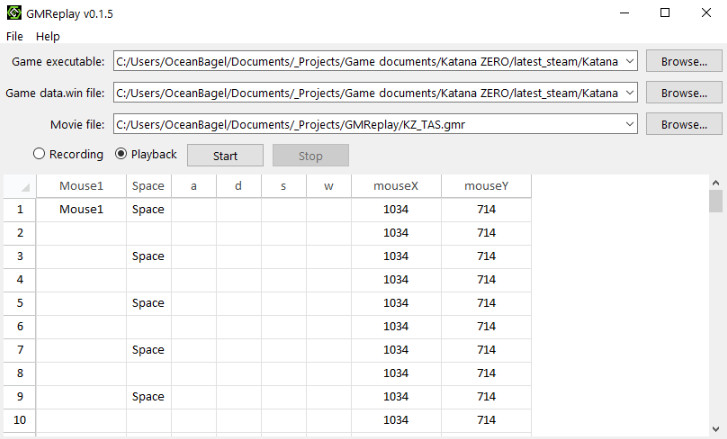Image resolution: width=727 pixels, height=439 pixels.
Task: Click the table vertical scrollbar thumb
Action: click(716, 202)
